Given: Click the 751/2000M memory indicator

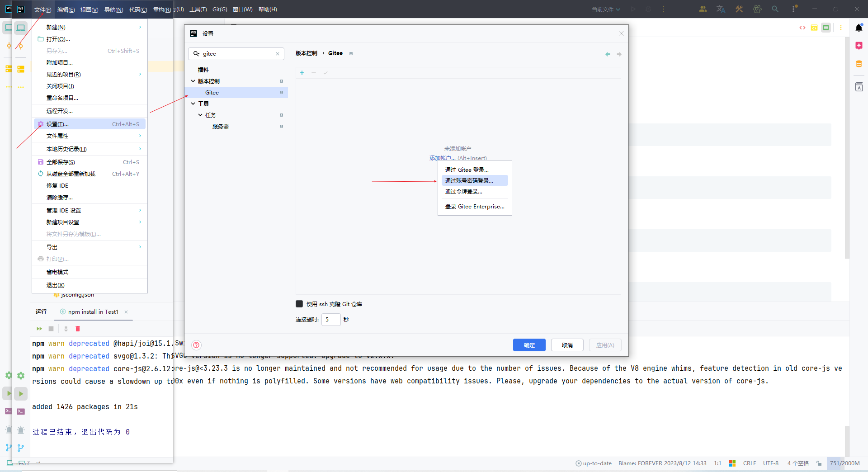Looking at the screenshot, I should point(844,463).
